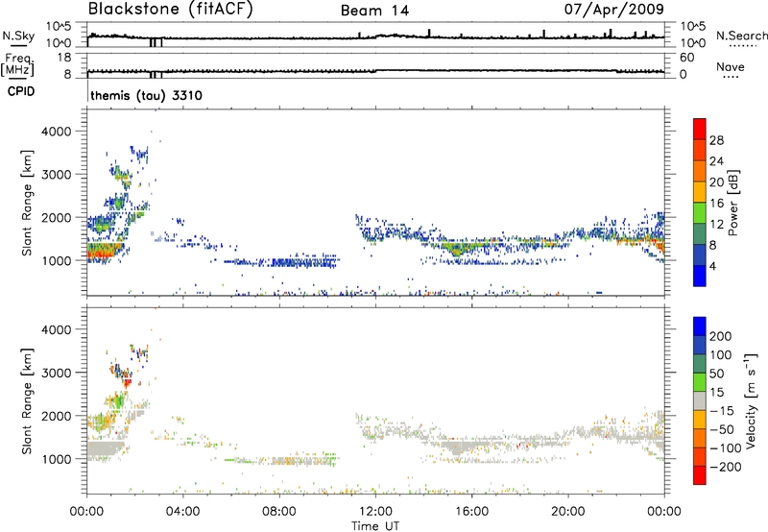Click the "Freq. [MHz]" axis label

(17, 65)
